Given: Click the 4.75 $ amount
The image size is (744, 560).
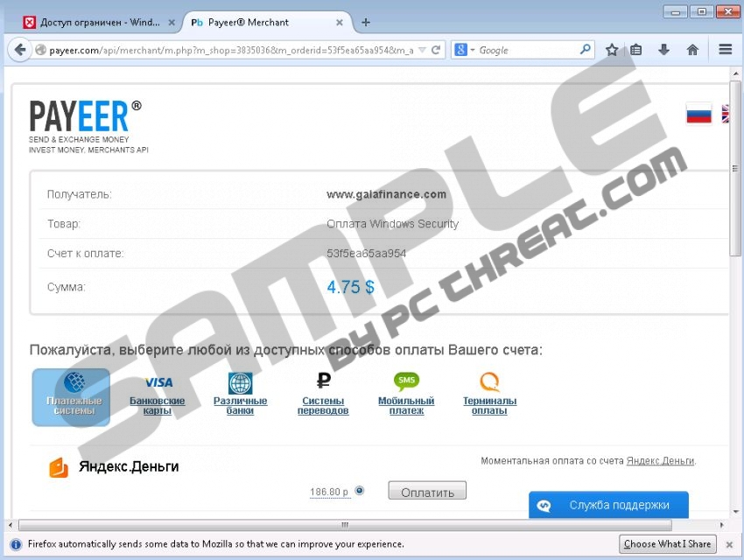Looking at the screenshot, I should (350, 287).
